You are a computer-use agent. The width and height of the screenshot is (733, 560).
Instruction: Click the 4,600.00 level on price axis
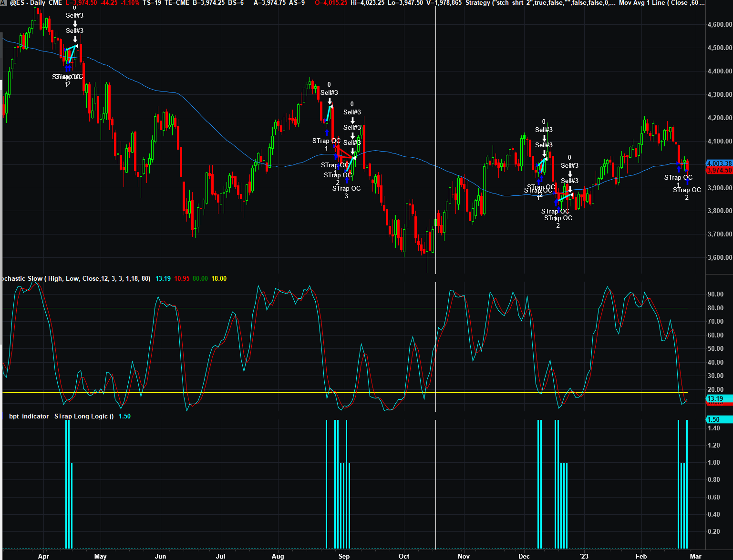720,24
